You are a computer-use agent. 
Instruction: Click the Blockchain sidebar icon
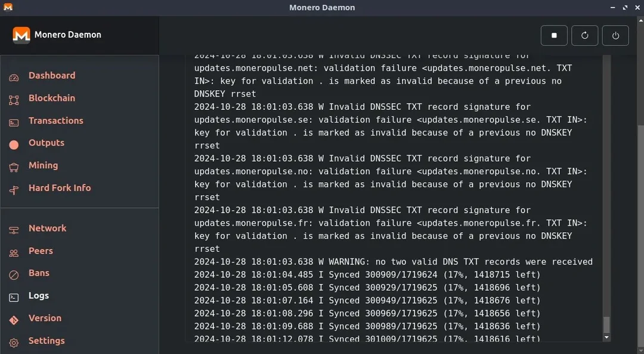click(14, 100)
